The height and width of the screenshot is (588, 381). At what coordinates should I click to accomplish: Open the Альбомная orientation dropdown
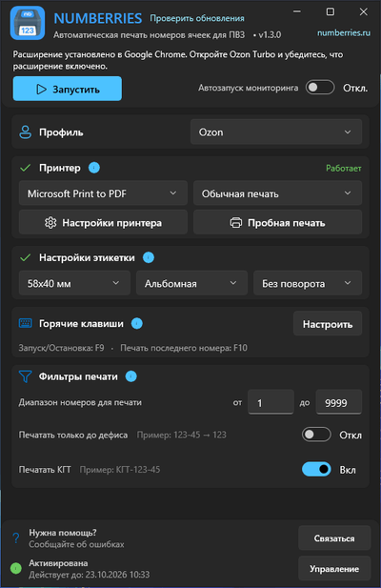click(191, 283)
